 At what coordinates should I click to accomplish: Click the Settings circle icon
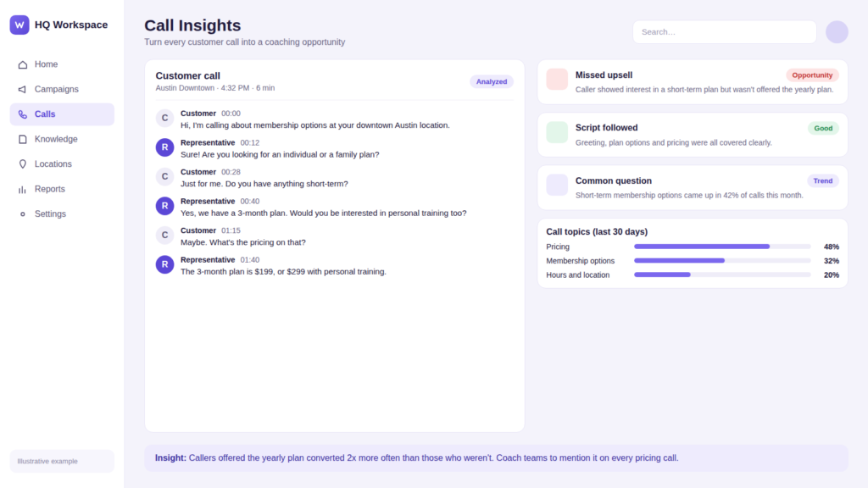(x=22, y=214)
